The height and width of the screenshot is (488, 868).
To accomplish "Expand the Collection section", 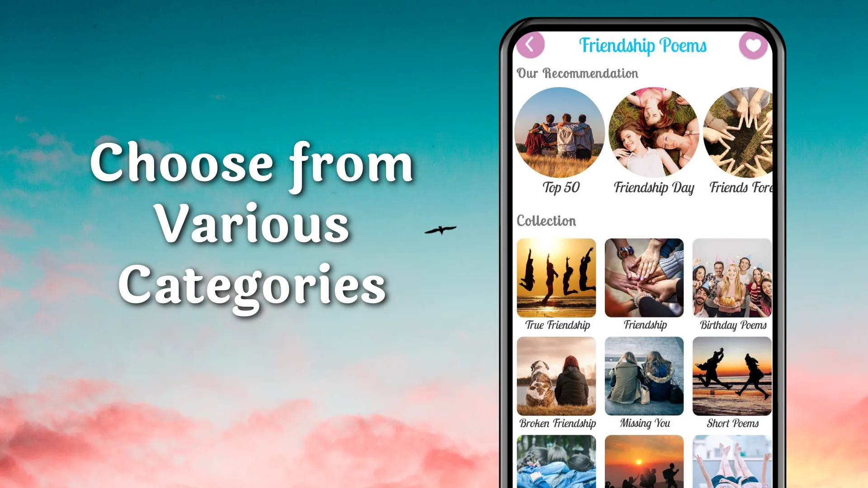I will click(547, 220).
